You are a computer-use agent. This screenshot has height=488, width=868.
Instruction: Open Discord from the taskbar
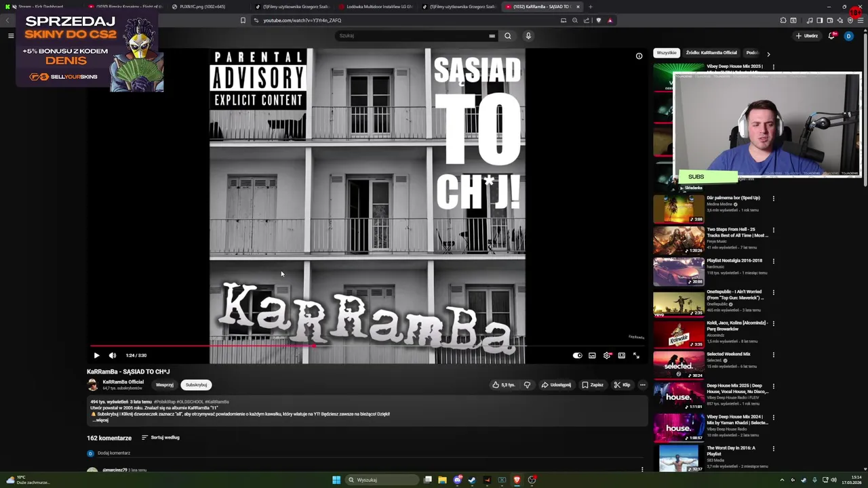458,480
